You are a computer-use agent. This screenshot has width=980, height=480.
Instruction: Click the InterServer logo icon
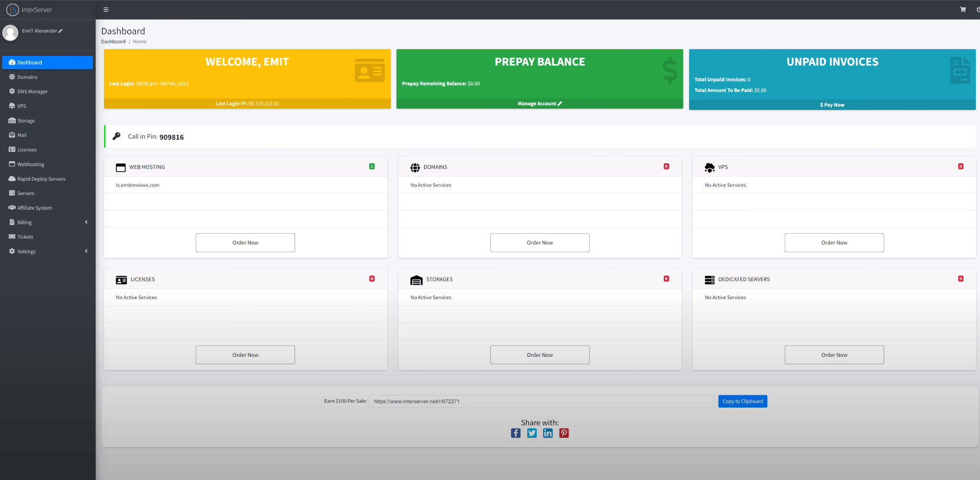click(x=12, y=10)
